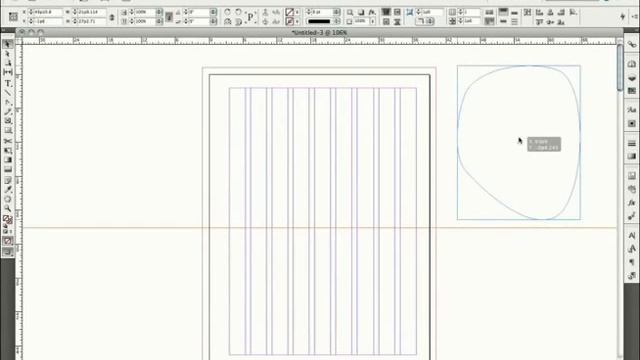Select the Zoom tool magnifier
The height and width of the screenshot is (360, 640).
(x=7, y=209)
